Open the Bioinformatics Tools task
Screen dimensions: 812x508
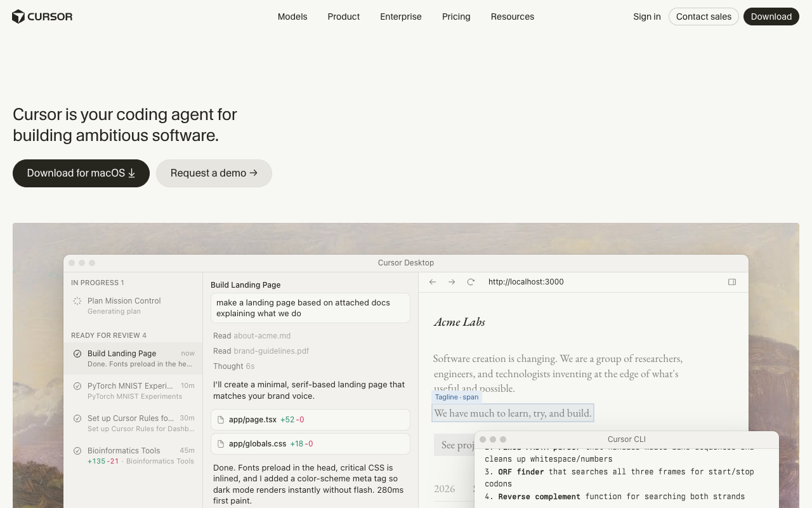[x=133, y=455]
